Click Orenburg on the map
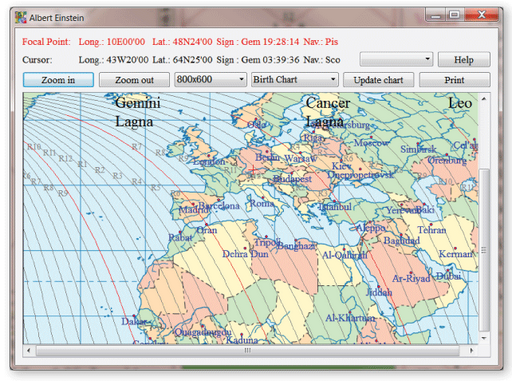 point(447,160)
